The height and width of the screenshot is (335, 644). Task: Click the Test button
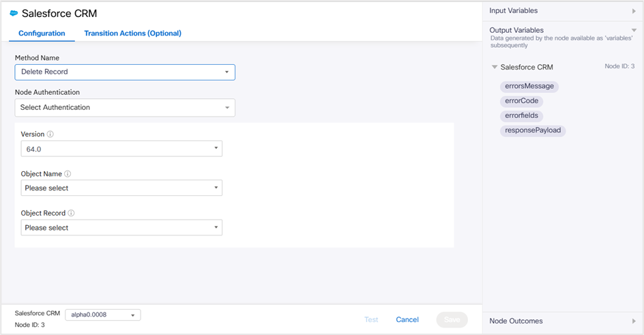click(371, 320)
